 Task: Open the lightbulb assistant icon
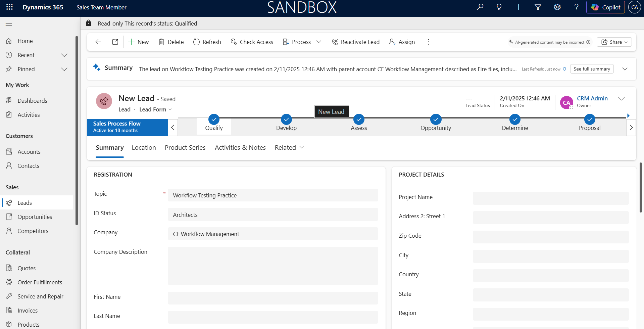[499, 7]
